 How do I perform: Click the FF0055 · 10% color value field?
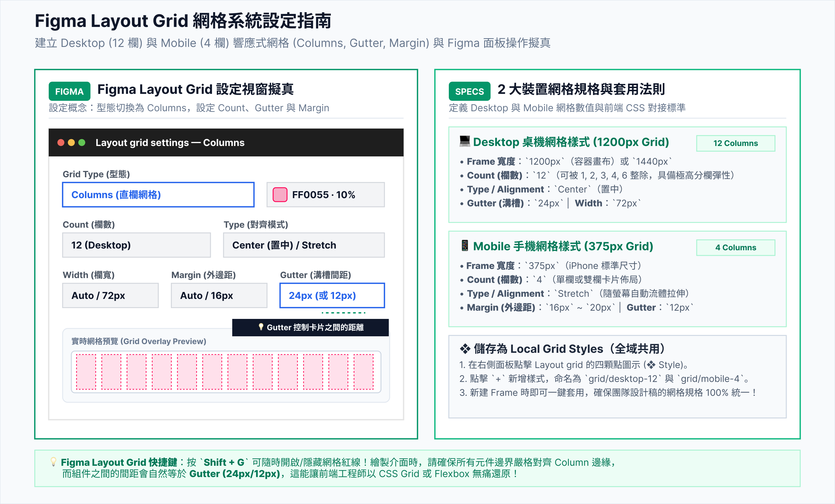tap(326, 195)
